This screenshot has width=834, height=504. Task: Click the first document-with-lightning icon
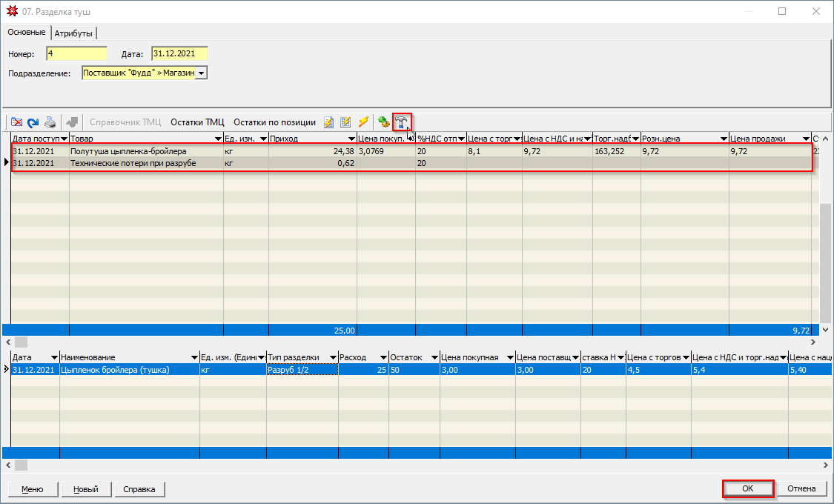(x=328, y=122)
